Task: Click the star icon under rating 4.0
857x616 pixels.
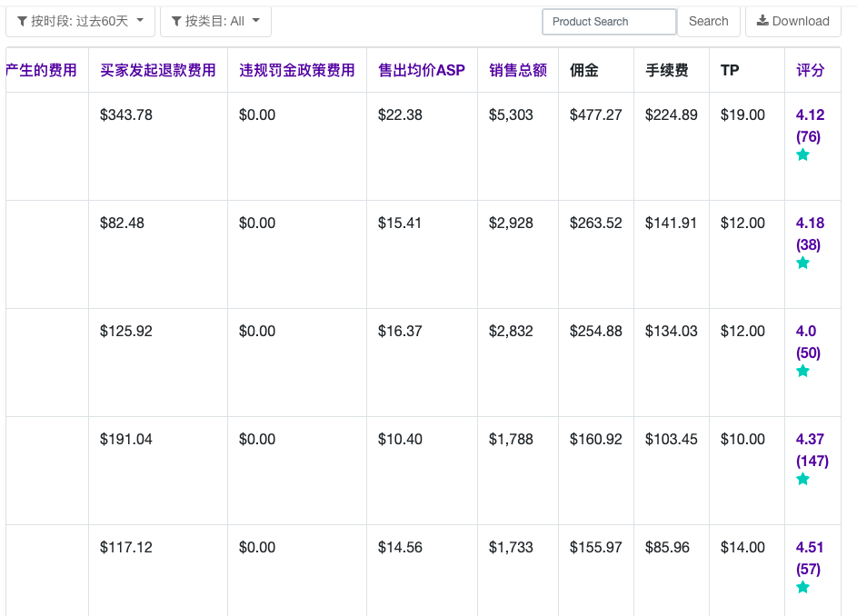Action: pyautogui.click(x=802, y=372)
